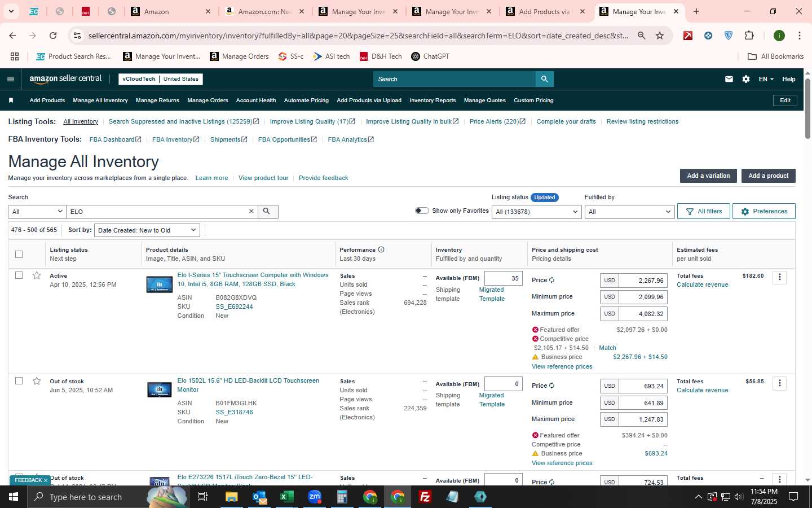Image resolution: width=812 pixels, height=508 pixels.
Task: Open Inventory Reports navigation item
Action: click(433, 100)
